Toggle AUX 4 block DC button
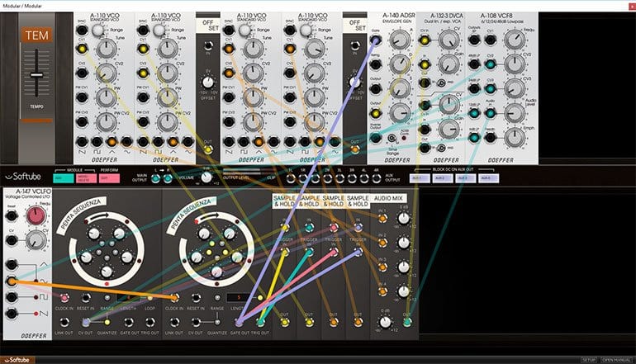Screen dimensions: 636x364 488,178
